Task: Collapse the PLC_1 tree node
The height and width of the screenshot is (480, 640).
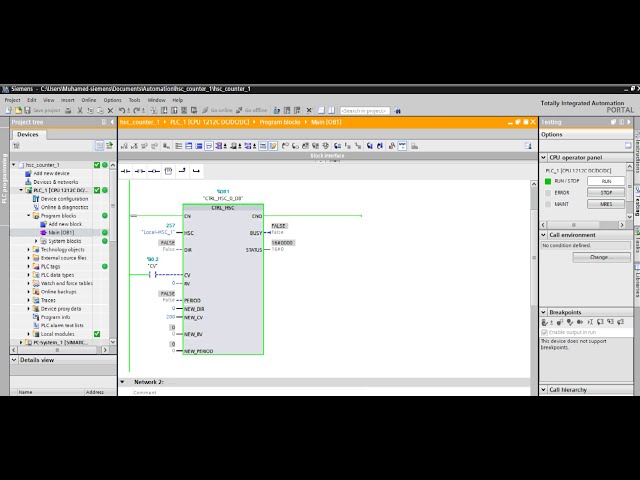Action: (21, 190)
